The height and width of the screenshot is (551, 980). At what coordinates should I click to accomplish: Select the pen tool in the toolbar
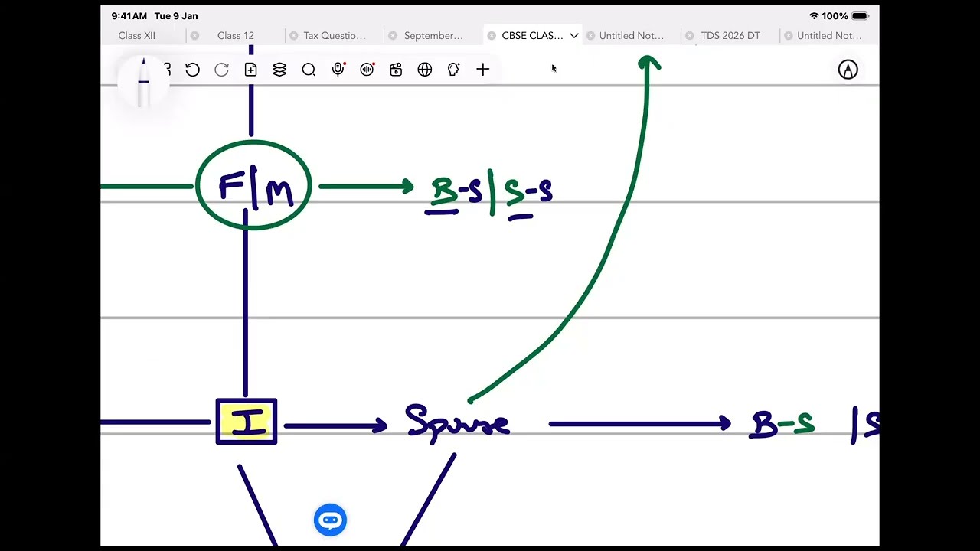pos(143,81)
